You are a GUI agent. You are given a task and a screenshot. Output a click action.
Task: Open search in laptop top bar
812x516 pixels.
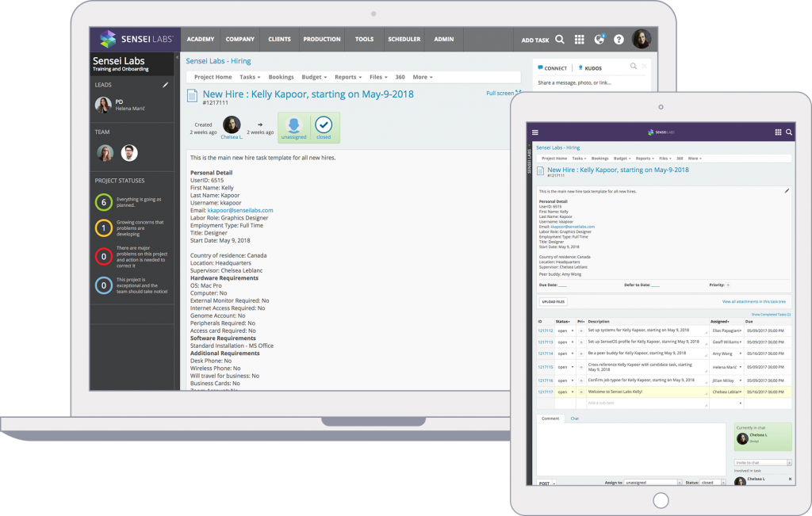560,40
